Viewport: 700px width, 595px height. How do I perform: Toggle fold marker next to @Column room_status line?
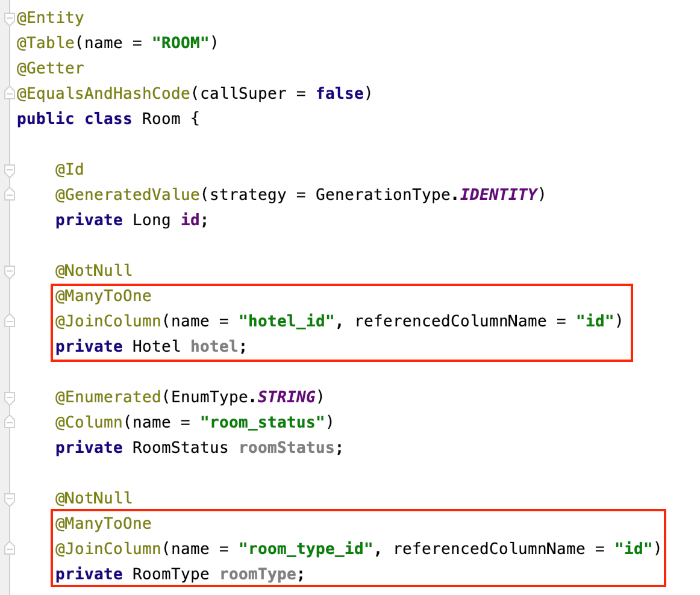pyautogui.click(x=9, y=422)
